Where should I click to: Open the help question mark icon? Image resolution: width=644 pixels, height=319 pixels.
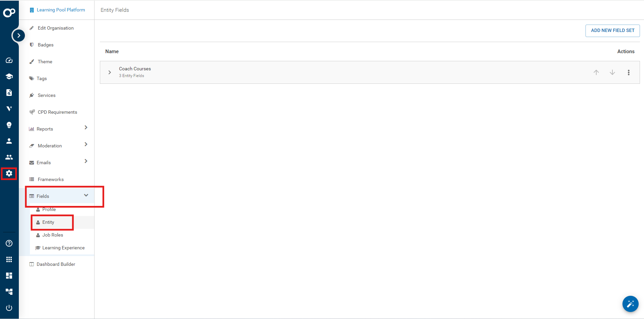point(9,243)
